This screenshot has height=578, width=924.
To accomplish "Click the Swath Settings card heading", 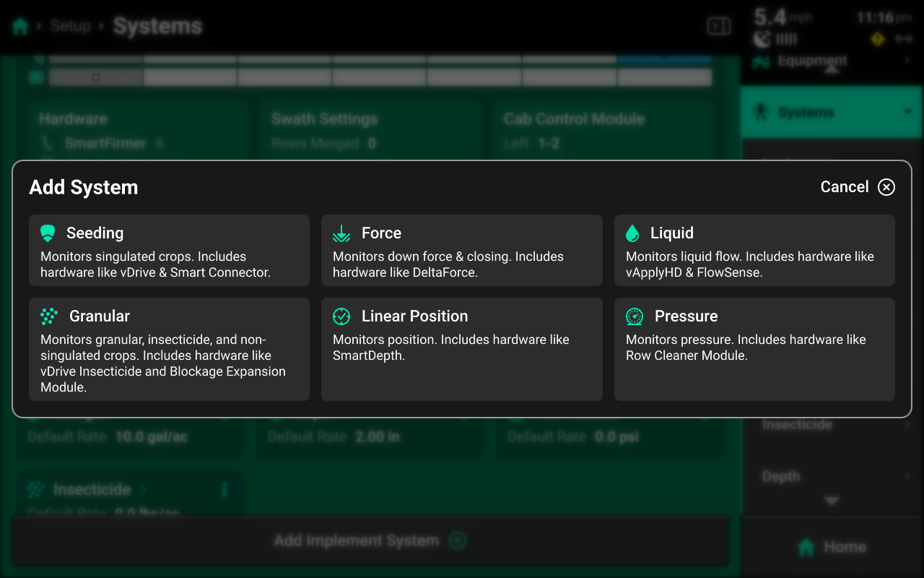I will pyautogui.click(x=325, y=119).
